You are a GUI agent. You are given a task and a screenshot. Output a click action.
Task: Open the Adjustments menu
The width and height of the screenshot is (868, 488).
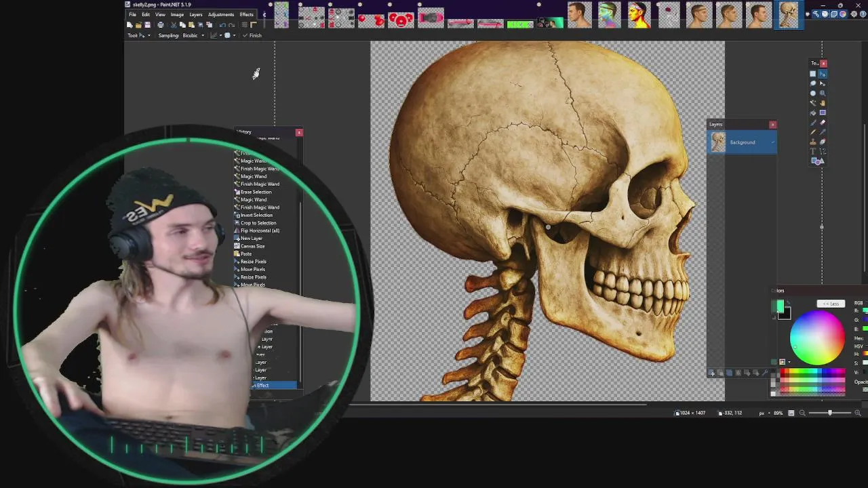pyautogui.click(x=221, y=14)
